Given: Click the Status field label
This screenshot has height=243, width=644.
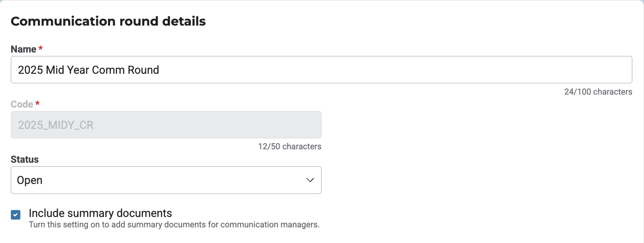Looking at the screenshot, I should point(25,160).
